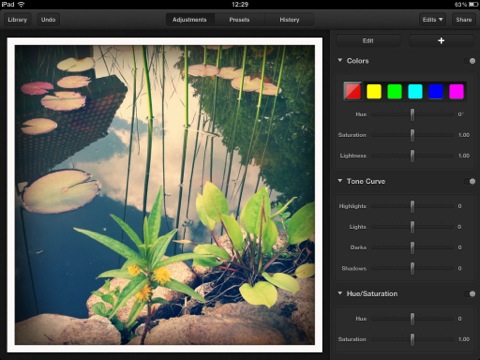Click the Colors Hue value 0°

[x=461, y=114]
